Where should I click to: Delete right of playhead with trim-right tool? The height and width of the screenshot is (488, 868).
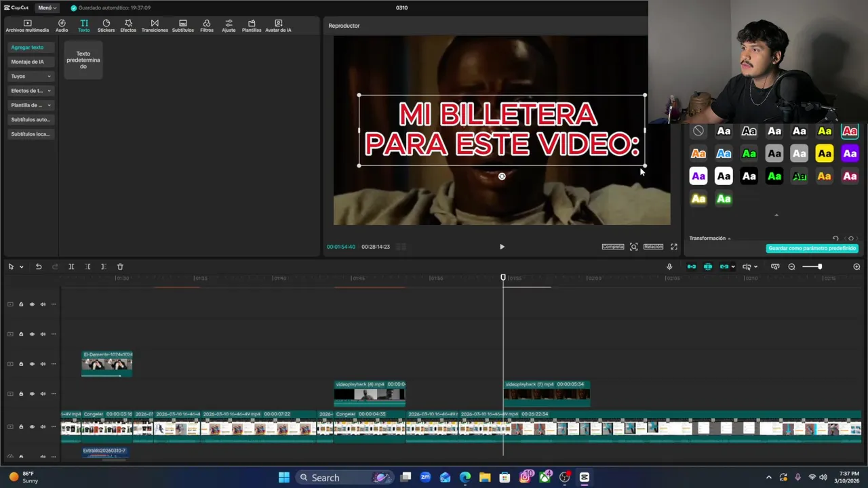tap(103, 266)
